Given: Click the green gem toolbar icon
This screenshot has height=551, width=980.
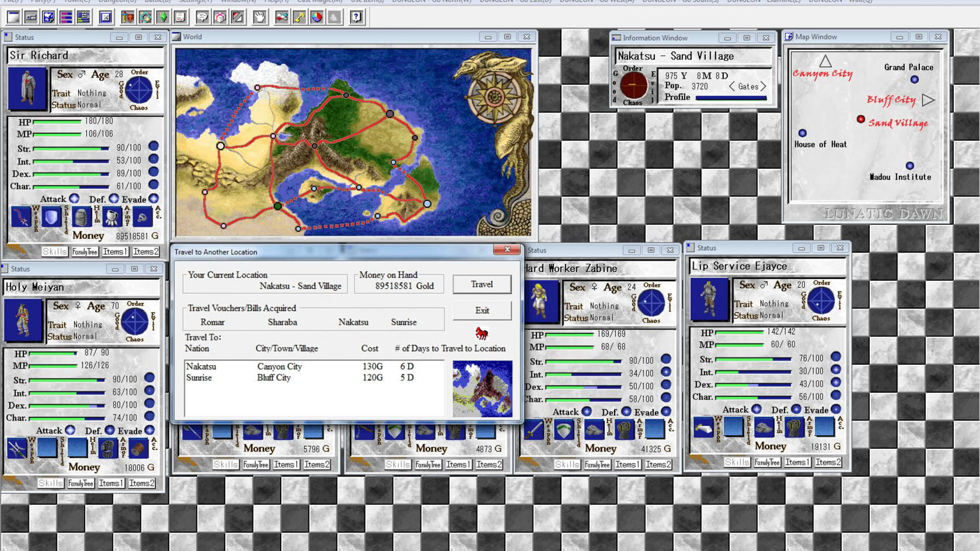Looking at the screenshot, I should tap(163, 17).
